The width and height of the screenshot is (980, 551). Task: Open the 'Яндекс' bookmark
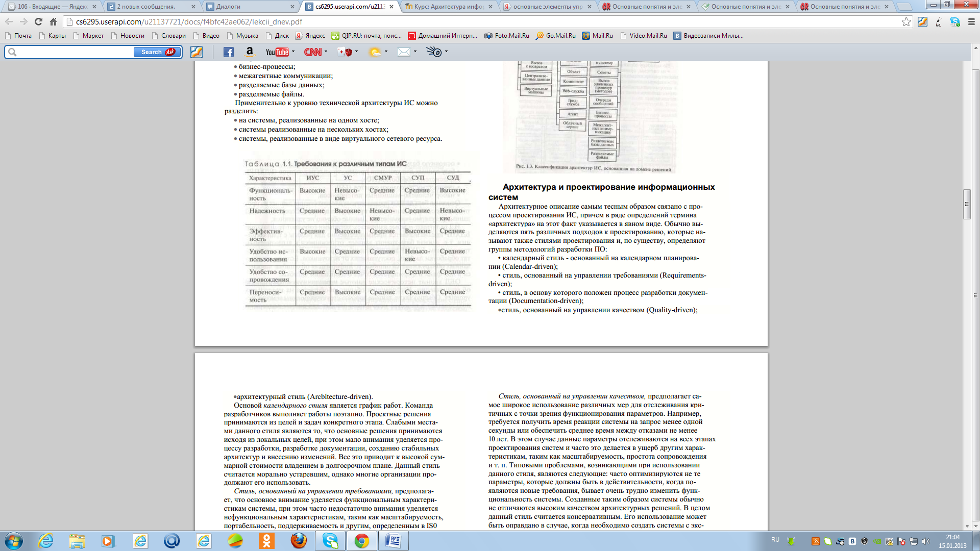point(310,36)
